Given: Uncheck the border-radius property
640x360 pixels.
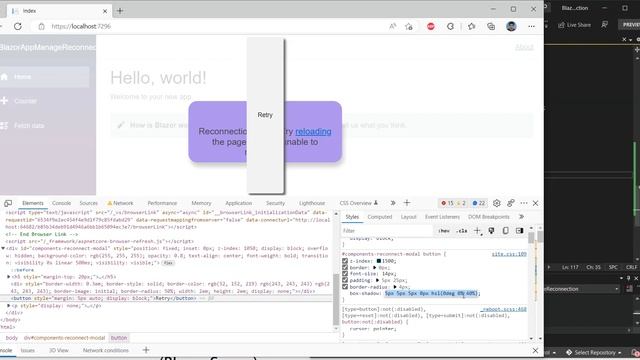Looking at the screenshot, I should pyautogui.click(x=345, y=287).
